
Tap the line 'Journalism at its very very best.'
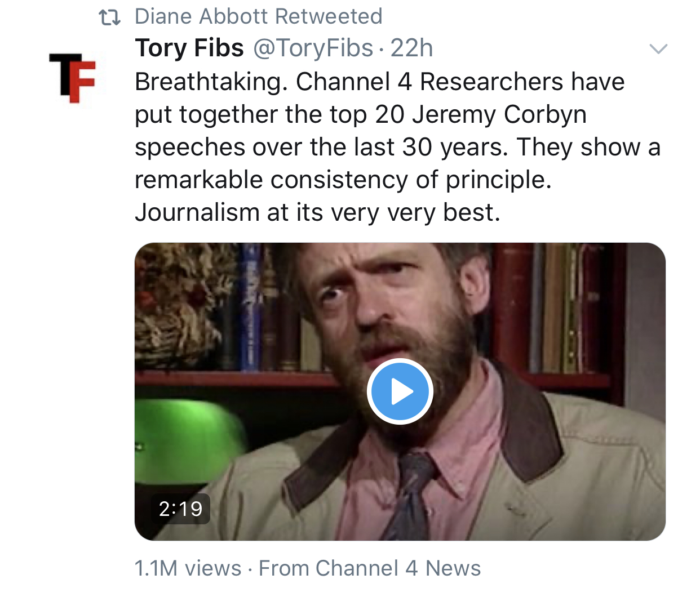click(x=317, y=213)
